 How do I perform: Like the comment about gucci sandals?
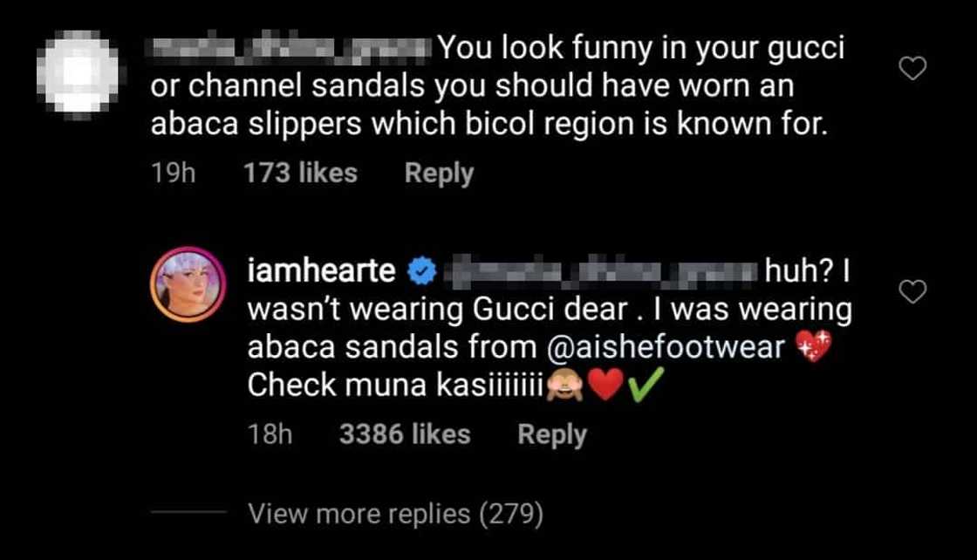click(x=912, y=69)
